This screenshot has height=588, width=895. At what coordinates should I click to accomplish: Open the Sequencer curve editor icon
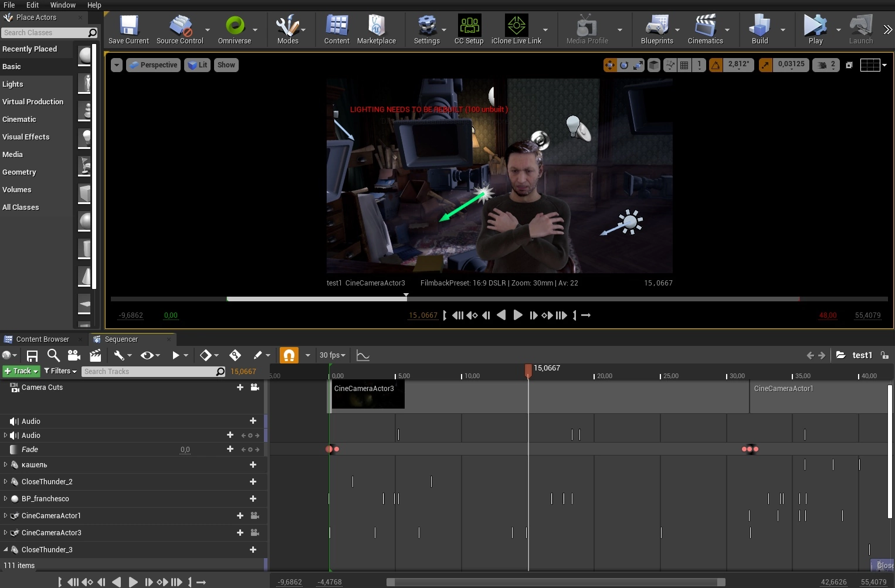click(x=363, y=355)
